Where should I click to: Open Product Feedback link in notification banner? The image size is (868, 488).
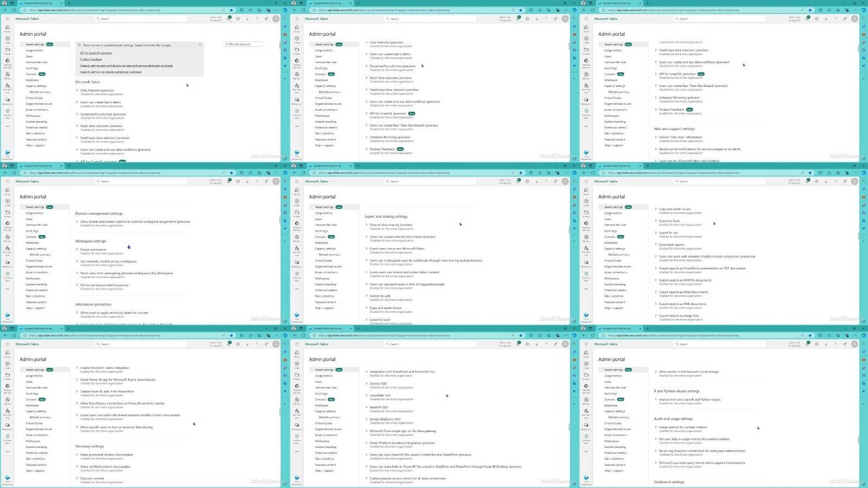click(91, 59)
